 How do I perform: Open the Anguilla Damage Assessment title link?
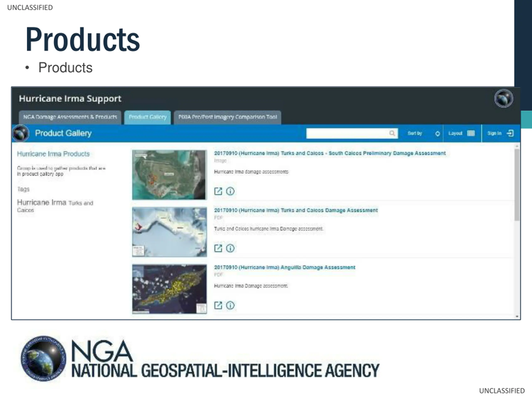(x=284, y=267)
